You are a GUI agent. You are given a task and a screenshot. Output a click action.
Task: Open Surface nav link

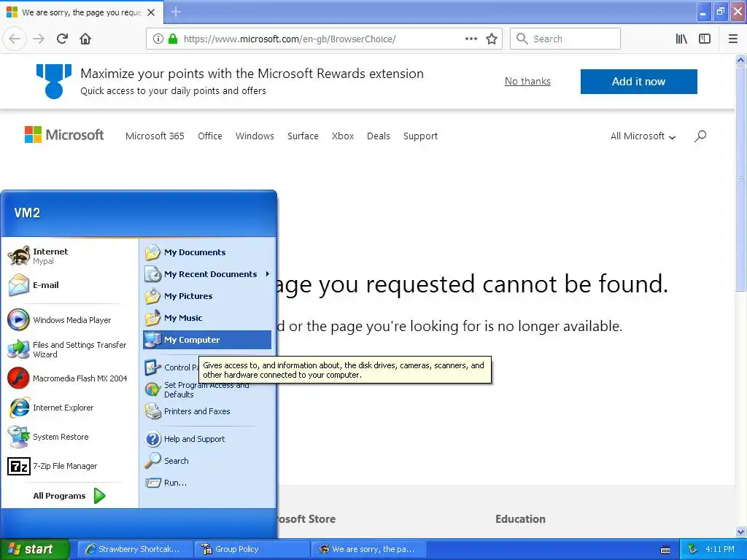(303, 136)
